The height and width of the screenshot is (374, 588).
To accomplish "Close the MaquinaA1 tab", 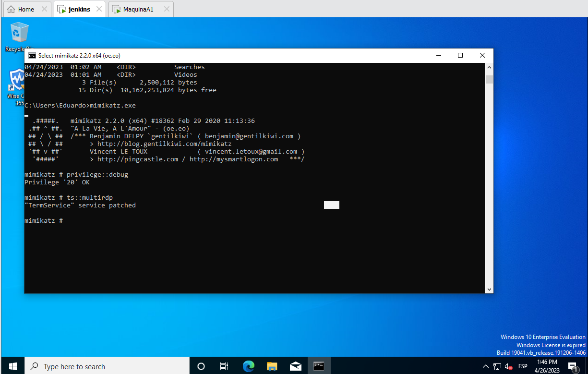I will 166,9.
